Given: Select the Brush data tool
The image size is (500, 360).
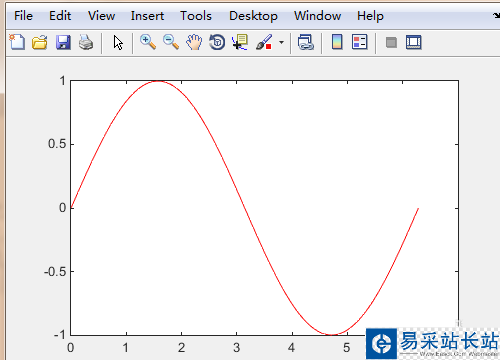Looking at the screenshot, I should (x=264, y=42).
